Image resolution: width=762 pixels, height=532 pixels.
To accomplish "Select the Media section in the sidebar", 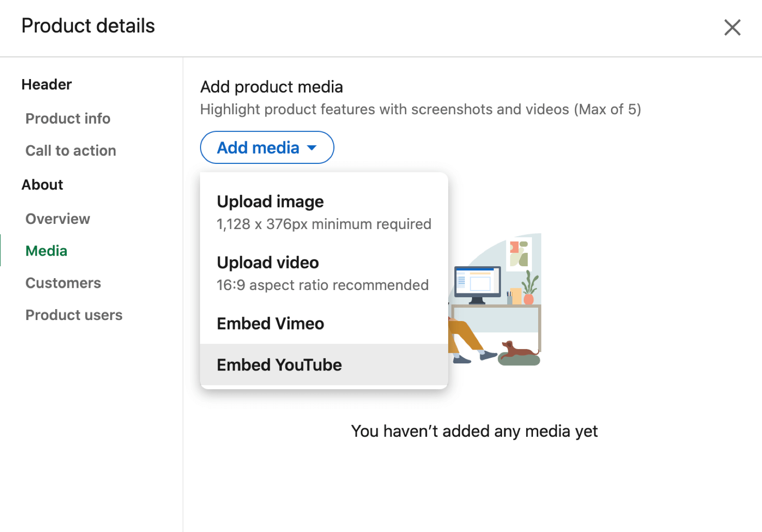I will 46,251.
